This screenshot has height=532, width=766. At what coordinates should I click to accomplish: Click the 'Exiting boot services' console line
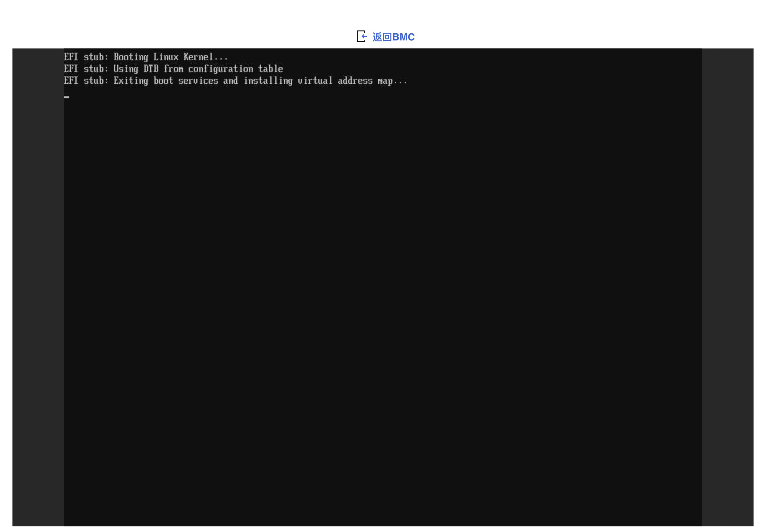(x=235, y=81)
